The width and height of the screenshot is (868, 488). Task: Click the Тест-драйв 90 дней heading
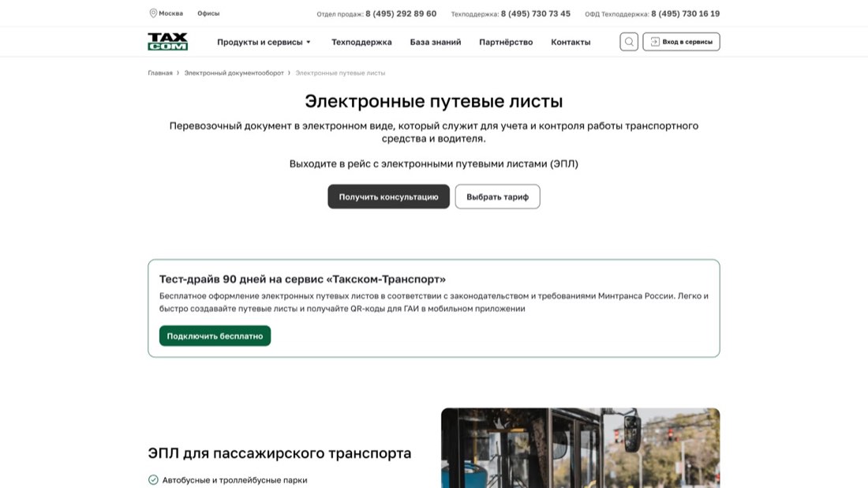(302, 280)
